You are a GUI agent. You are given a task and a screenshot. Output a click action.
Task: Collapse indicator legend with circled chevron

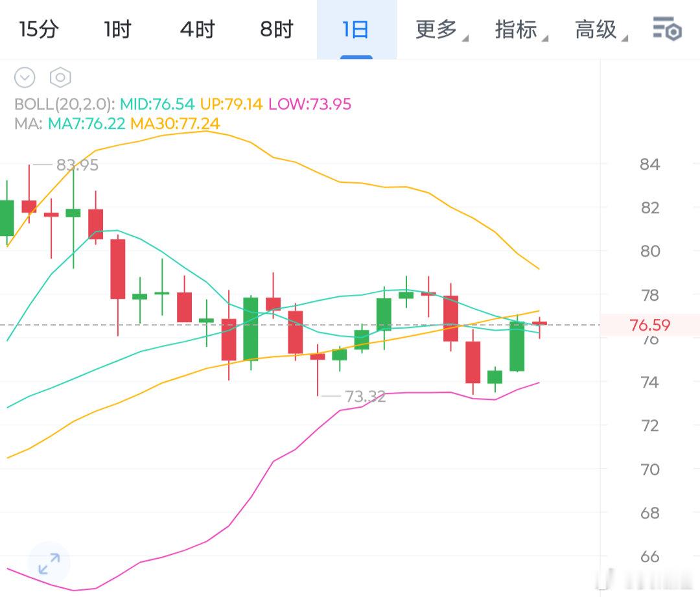[25, 78]
